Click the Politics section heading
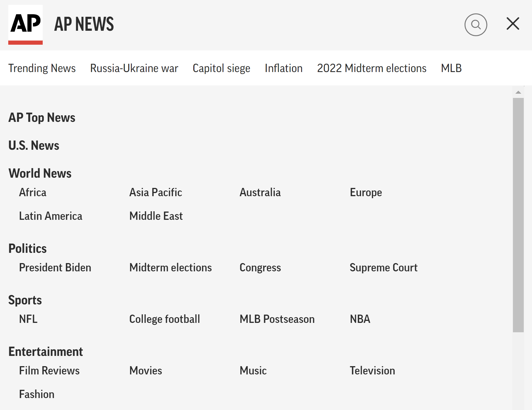532x410 pixels. click(x=28, y=249)
